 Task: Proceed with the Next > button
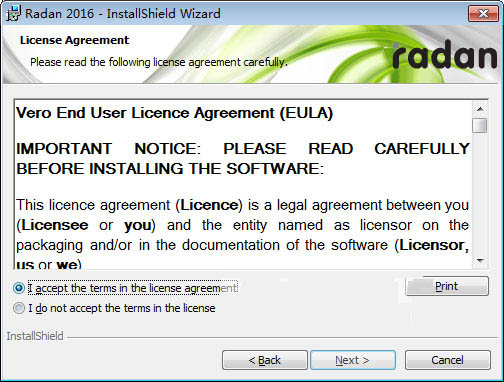point(353,360)
